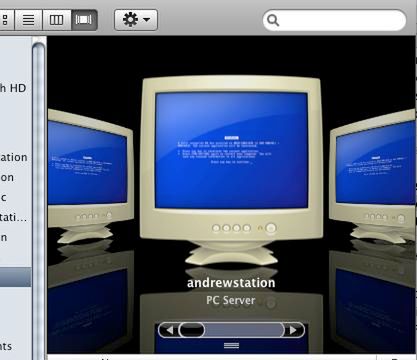Select the sidebar item ending in 'ation'
The height and width of the screenshot is (360, 417).
pyautogui.click(x=14, y=157)
